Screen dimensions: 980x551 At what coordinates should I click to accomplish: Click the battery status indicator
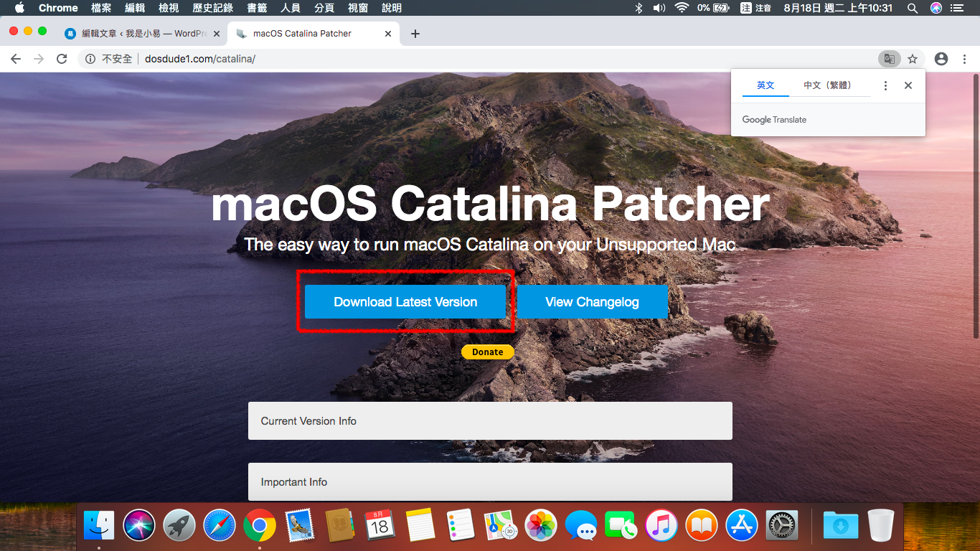pyautogui.click(x=712, y=8)
